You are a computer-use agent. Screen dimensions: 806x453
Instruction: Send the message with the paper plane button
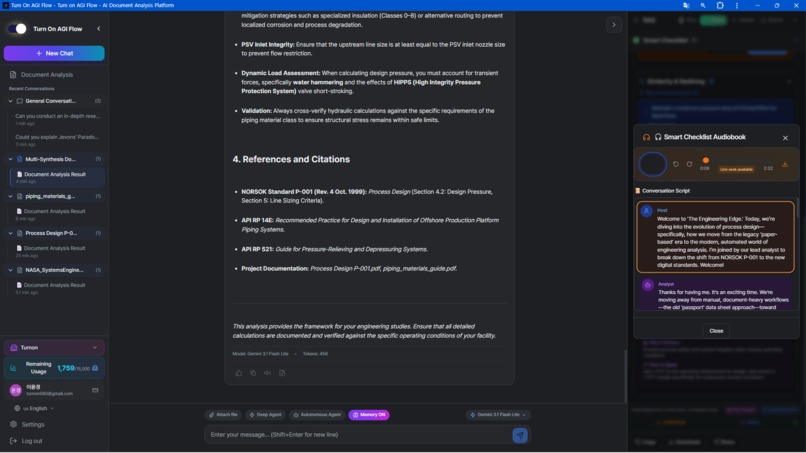coord(520,436)
